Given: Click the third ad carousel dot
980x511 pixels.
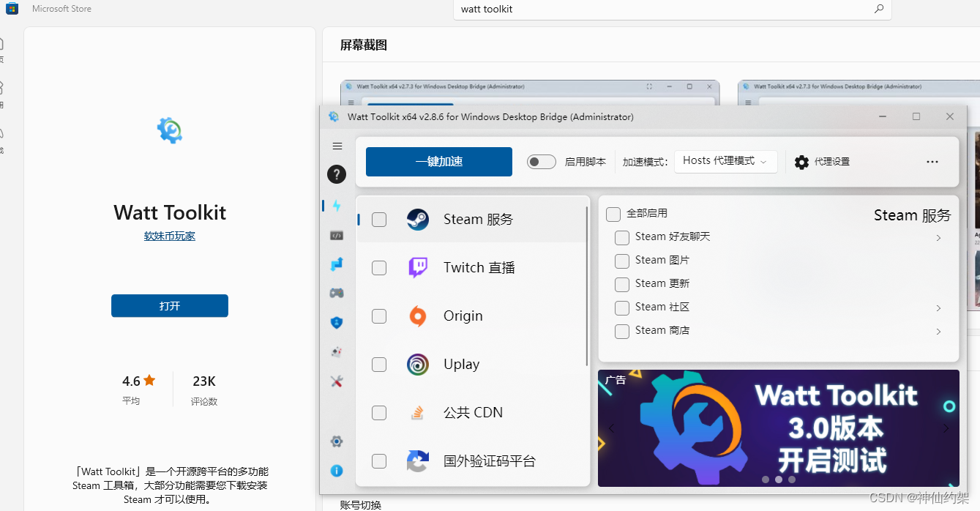Looking at the screenshot, I should 792,480.
